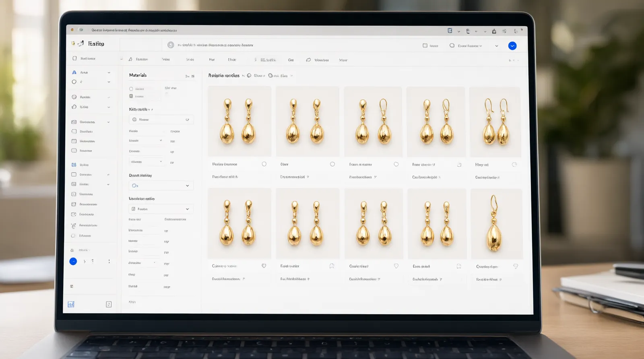Screen dimensions: 644x359
Task: Click the sidebar top item with the square icon
Action: coord(84,58)
